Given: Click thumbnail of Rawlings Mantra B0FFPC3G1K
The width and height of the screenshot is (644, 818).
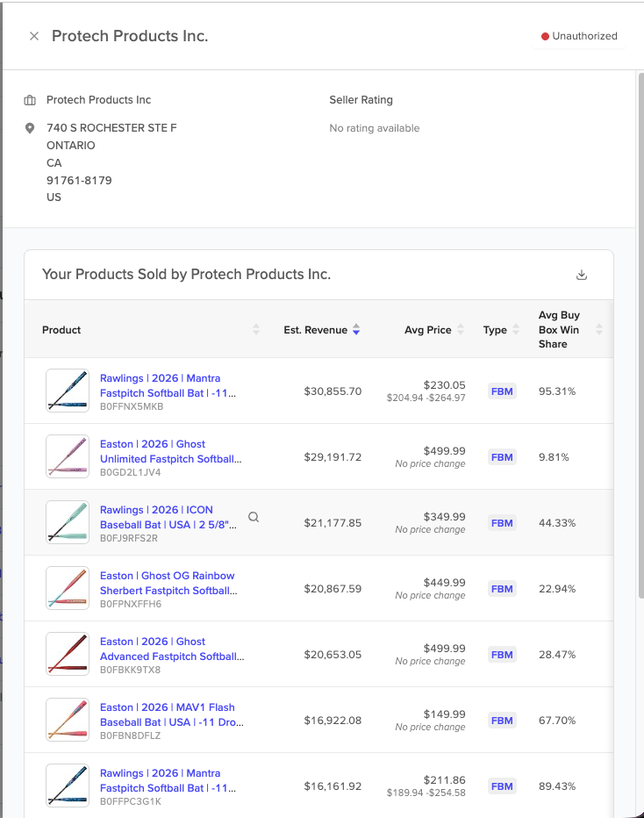Looking at the screenshot, I should pos(68,786).
